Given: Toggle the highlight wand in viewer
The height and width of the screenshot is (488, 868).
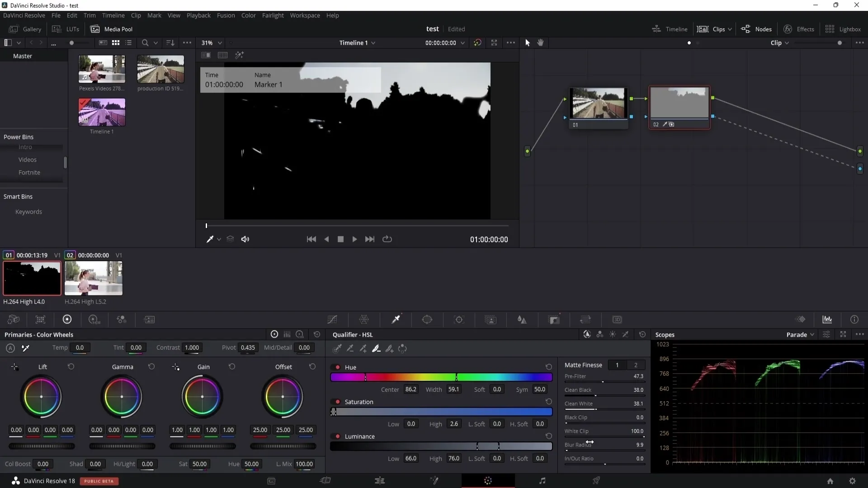Looking at the screenshot, I should pyautogui.click(x=240, y=55).
